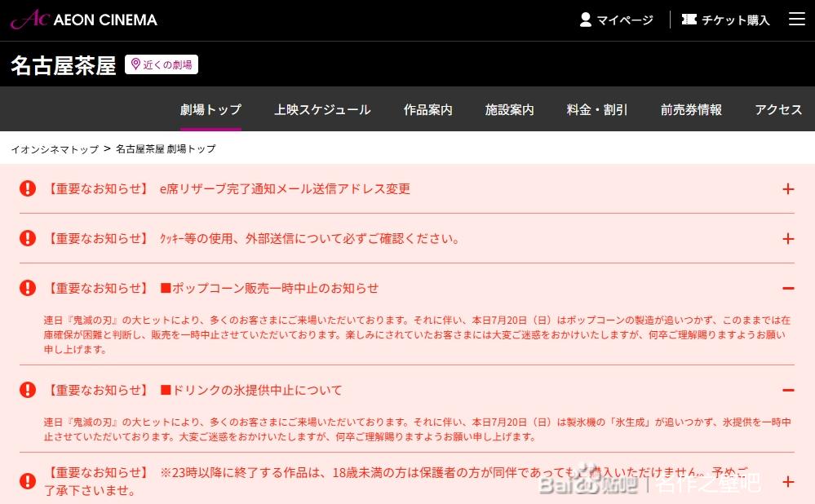815x504 pixels.
Task: Click the イオンシネマトップ breadcrumb link
Action: 55,149
